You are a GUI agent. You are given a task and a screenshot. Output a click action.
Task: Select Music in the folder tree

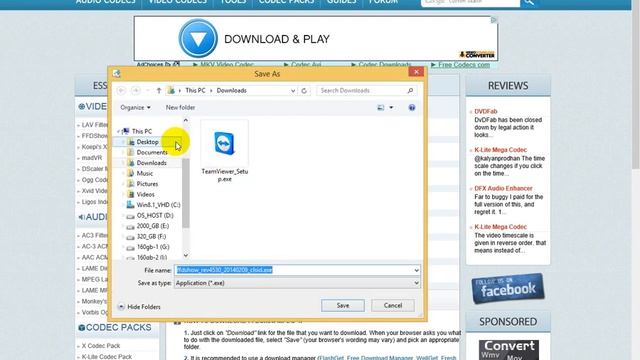coord(144,173)
